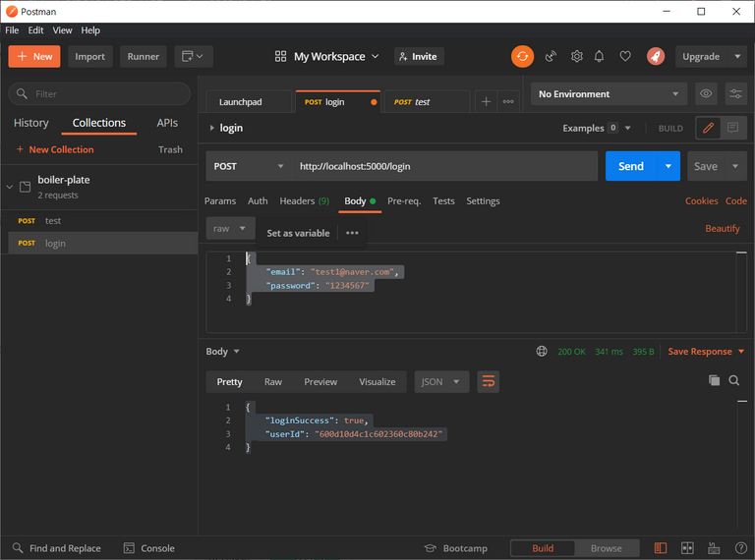
Task: Switch to the APIs tab
Action: coord(167,123)
